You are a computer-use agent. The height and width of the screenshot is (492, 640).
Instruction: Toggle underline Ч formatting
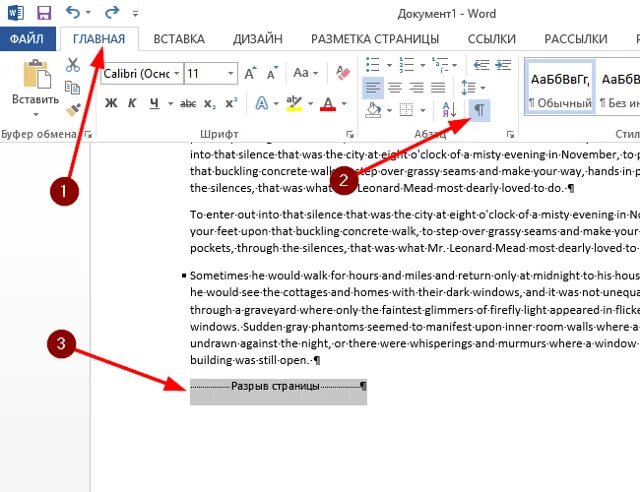(x=154, y=104)
